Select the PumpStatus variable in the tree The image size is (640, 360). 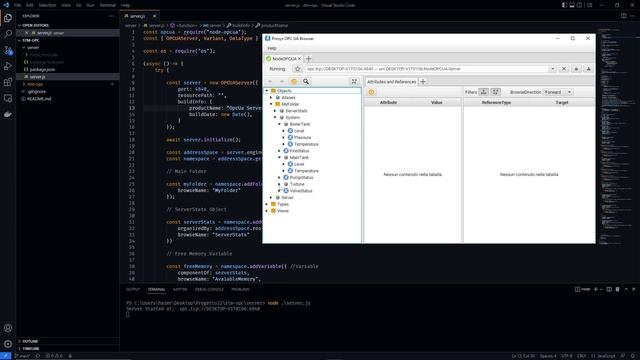point(302,178)
